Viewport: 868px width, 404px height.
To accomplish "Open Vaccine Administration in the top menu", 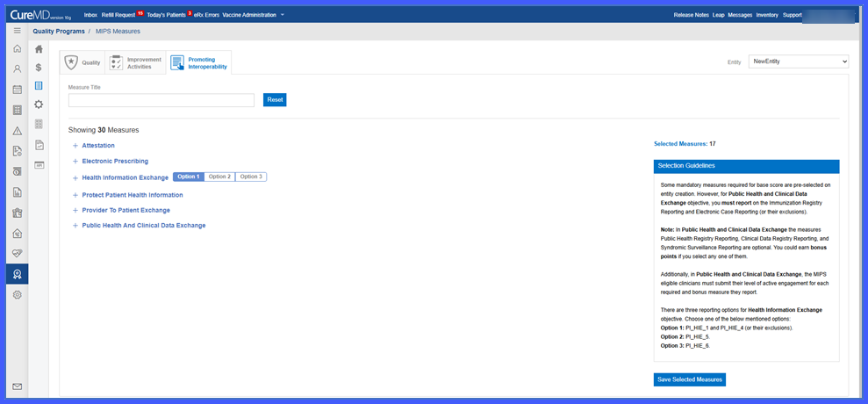I will coord(249,15).
